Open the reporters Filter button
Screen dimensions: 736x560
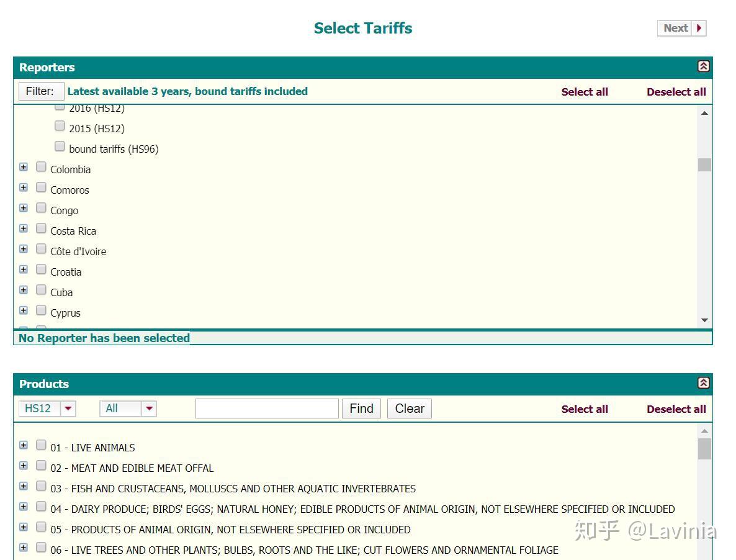tap(40, 91)
